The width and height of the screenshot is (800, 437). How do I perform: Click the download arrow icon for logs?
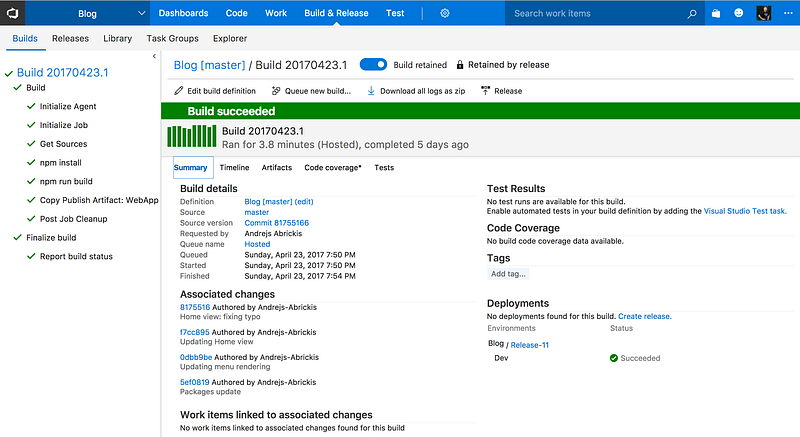point(371,91)
